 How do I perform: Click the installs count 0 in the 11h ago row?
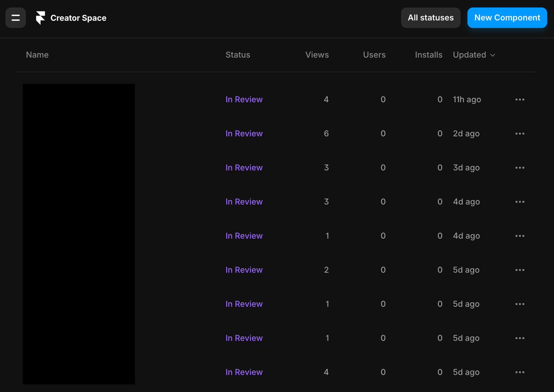[440, 100]
